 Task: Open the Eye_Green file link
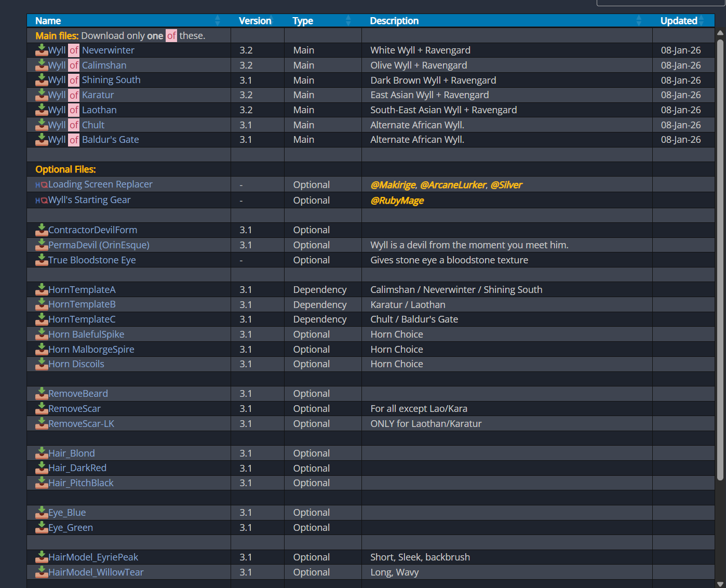coord(71,528)
